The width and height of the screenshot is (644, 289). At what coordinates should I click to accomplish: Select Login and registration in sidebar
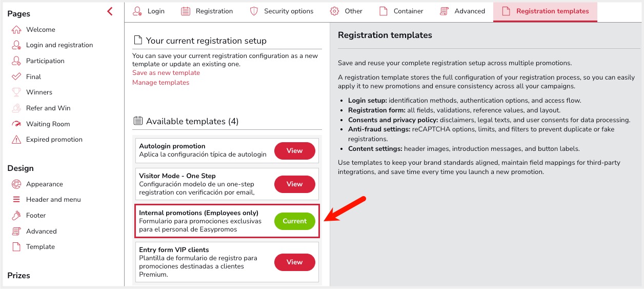pyautogui.click(x=59, y=45)
